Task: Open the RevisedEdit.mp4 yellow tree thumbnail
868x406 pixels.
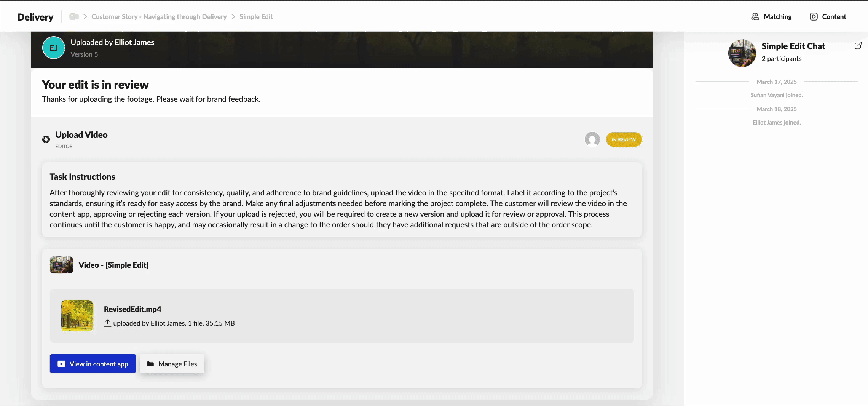Action: tap(77, 315)
